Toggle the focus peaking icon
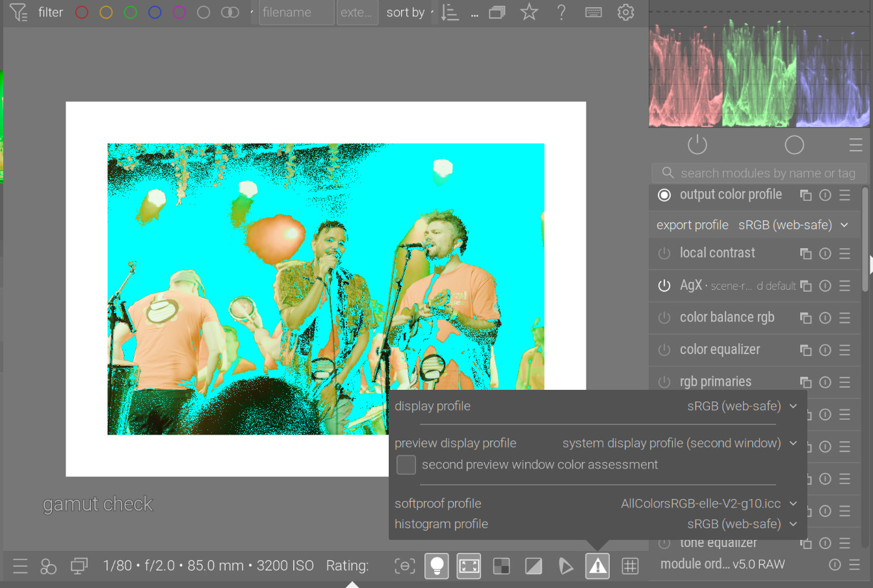Screen dimensions: 873x588 pyautogui.click(x=404, y=566)
